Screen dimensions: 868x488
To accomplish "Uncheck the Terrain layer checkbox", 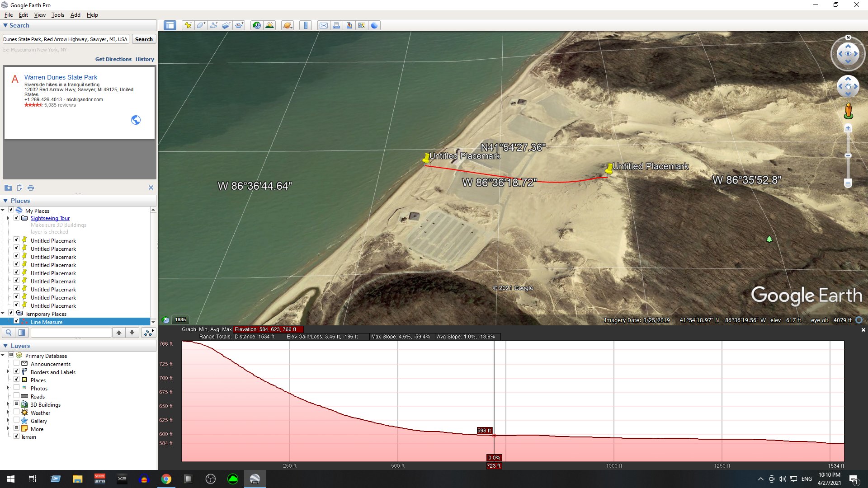I will 17,436.
